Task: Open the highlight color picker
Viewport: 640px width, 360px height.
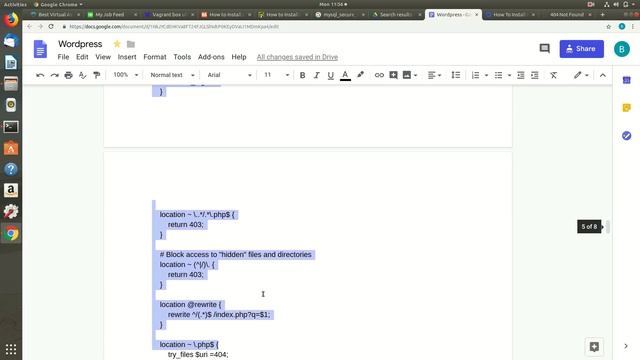Action: [x=360, y=75]
